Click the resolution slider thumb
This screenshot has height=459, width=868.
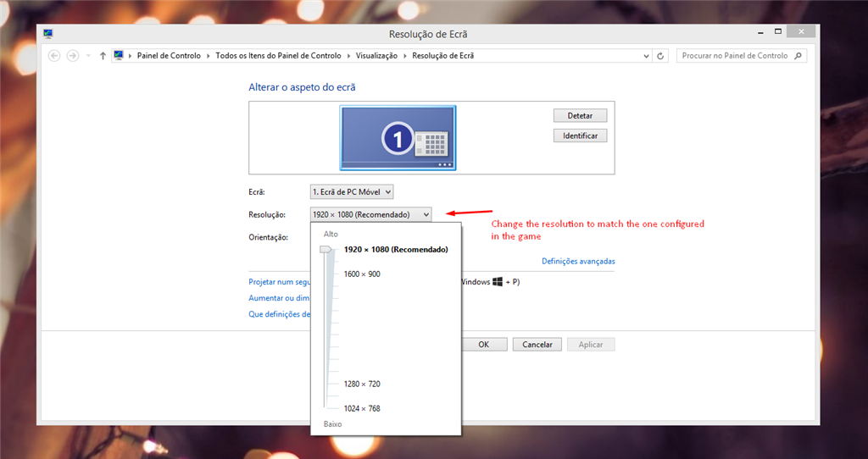click(326, 250)
